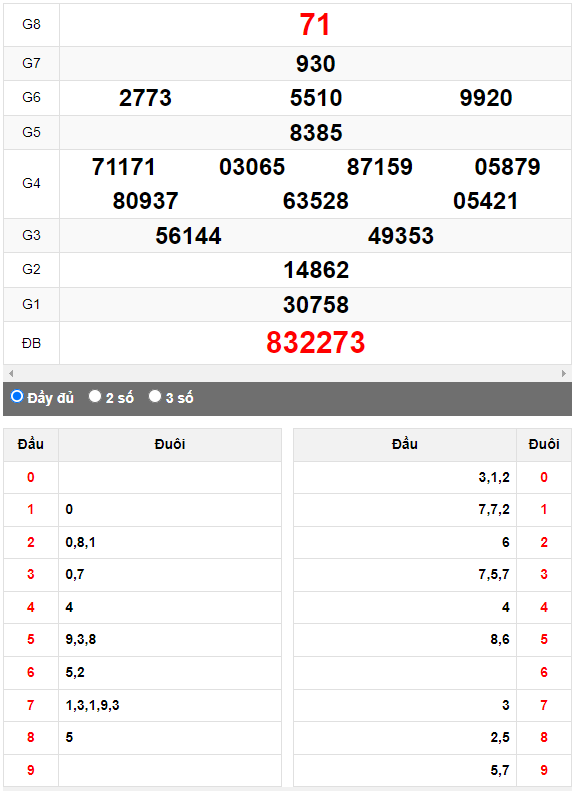576x791 pixels.
Task: Click the G3 number 56144
Action: pos(189,236)
